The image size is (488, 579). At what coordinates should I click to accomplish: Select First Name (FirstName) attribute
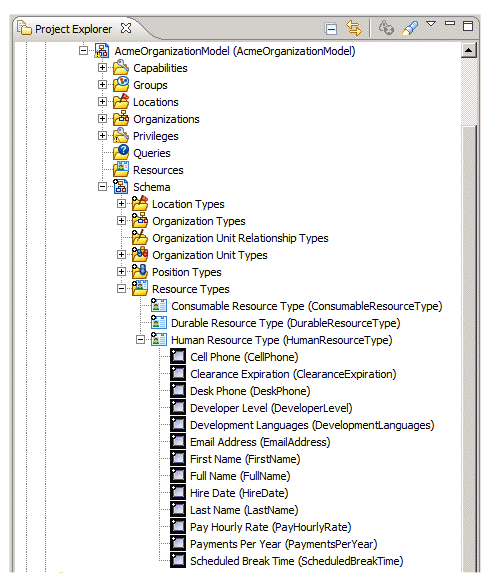[245, 459]
